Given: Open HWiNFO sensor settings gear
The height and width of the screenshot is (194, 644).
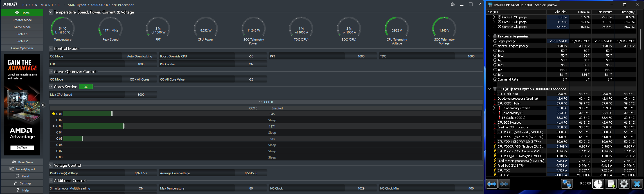Looking at the screenshot, I should click(x=624, y=184).
